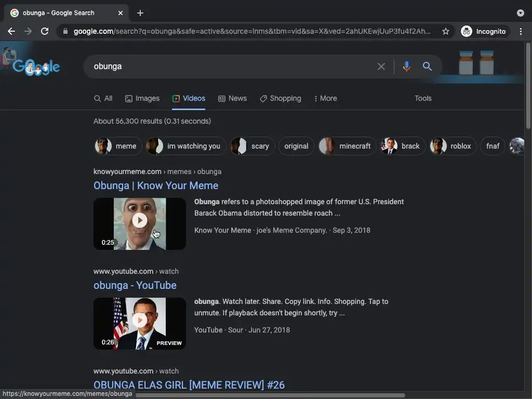The height and width of the screenshot is (399, 532).
Task: Go back using the browser back arrow
Action: (11, 32)
